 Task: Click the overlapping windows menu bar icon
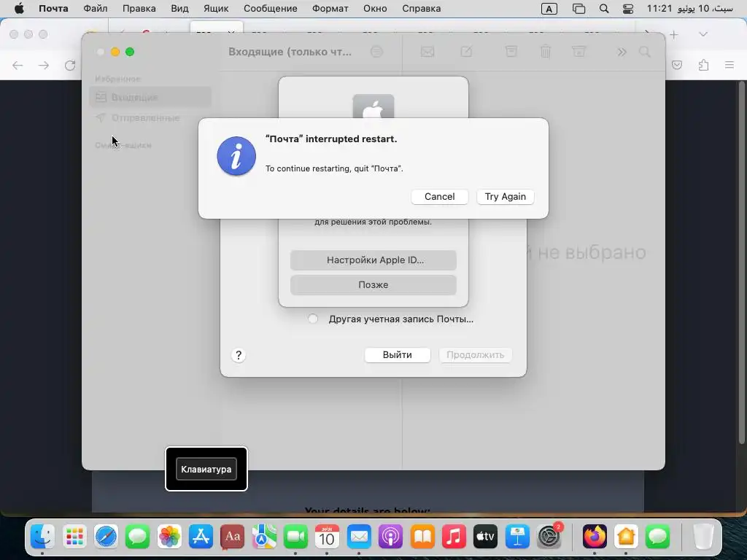click(578, 9)
